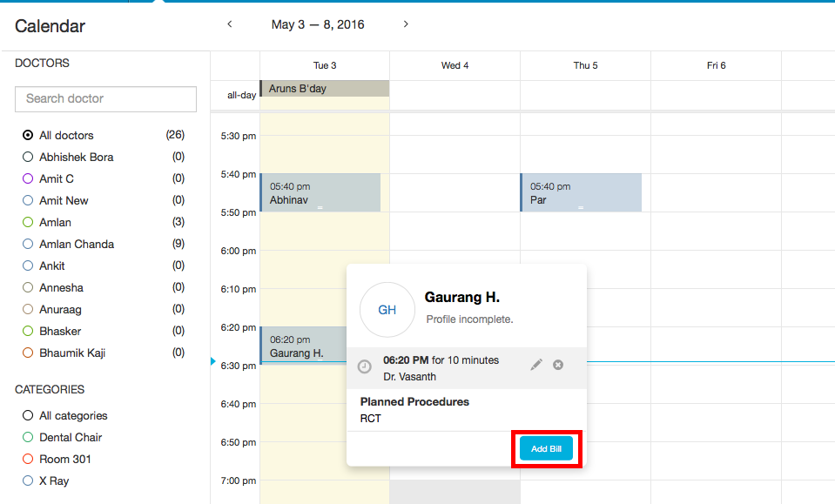This screenshot has width=835, height=504.
Task: Navigate to previous week using left arrow
Action: click(x=229, y=24)
